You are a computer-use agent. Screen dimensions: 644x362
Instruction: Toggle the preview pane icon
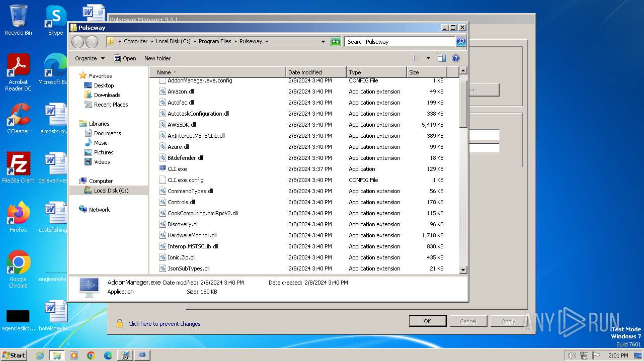click(x=441, y=58)
